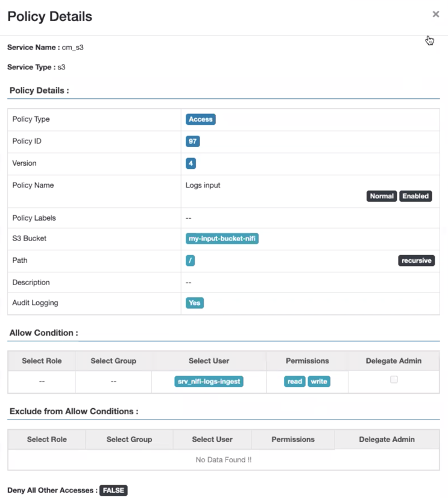
Task: Click the Version 4 badge
Action: (191, 163)
